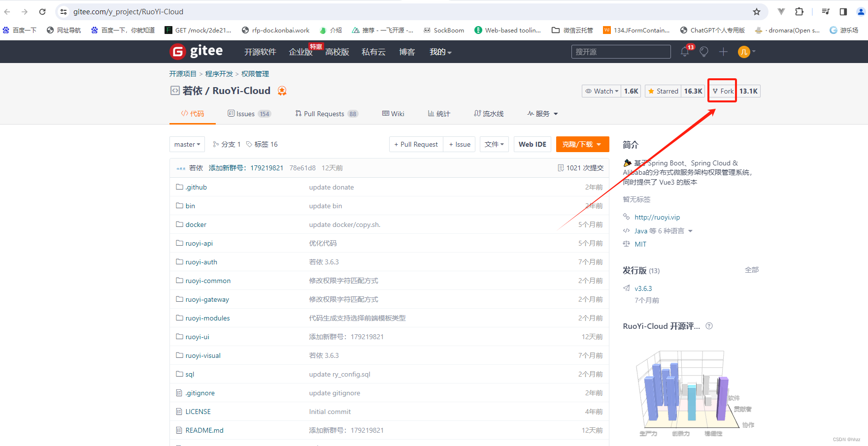Expand the 我的 menu

pos(440,52)
